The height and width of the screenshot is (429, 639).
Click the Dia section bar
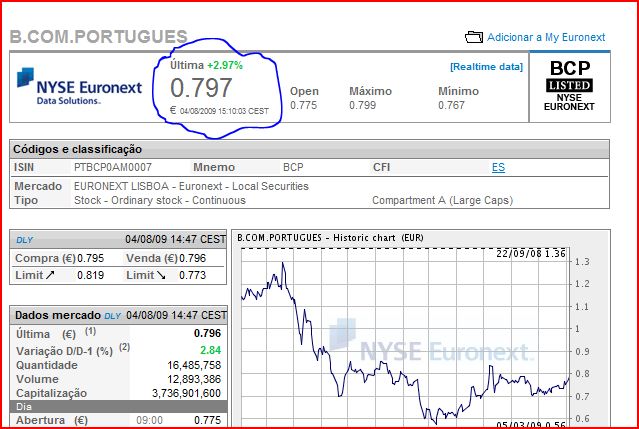pos(118,407)
